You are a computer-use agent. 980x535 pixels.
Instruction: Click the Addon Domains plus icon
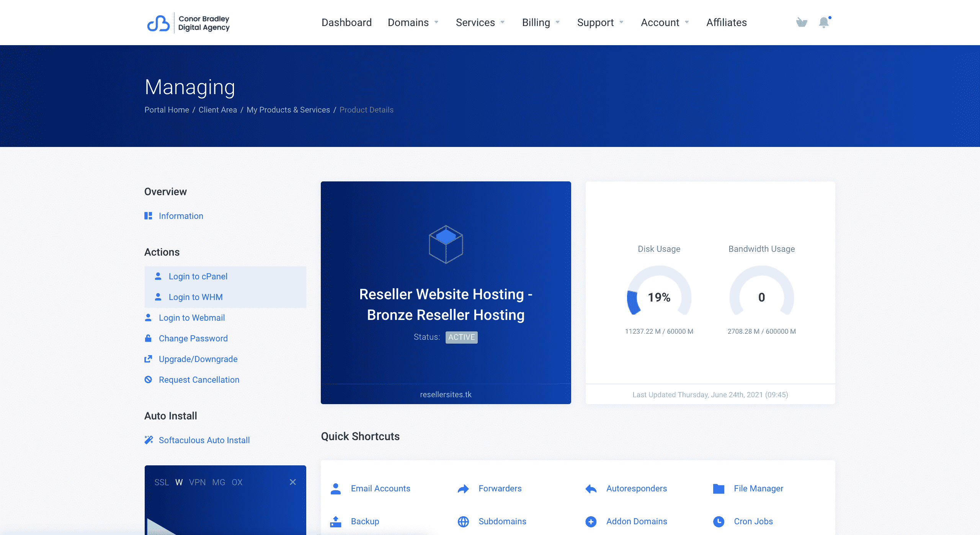591,522
